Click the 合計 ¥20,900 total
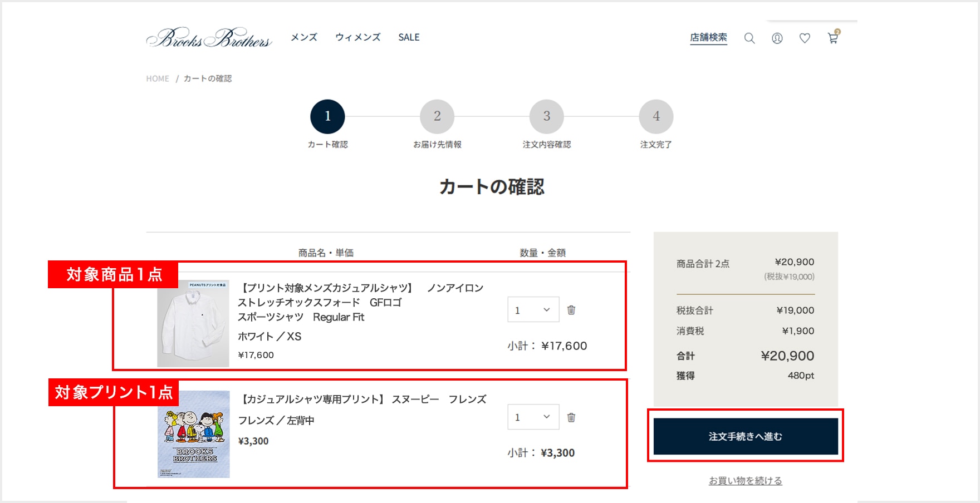The image size is (980, 503). 787,356
